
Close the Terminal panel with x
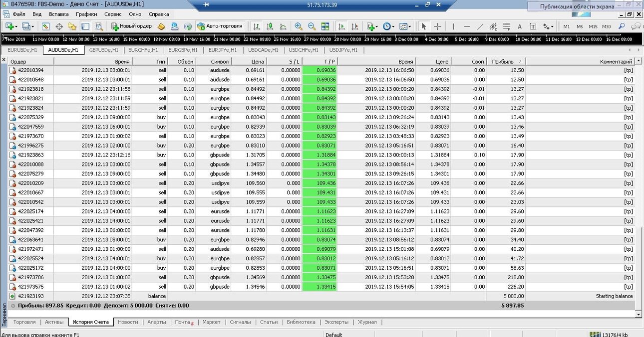click(4, 61)
